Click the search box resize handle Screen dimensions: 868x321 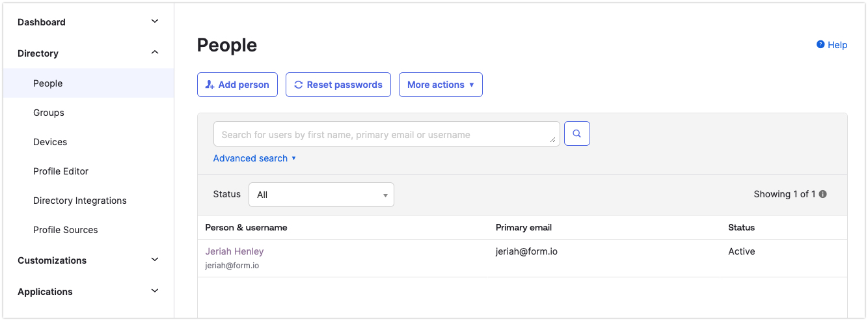[x=552, y=139]
